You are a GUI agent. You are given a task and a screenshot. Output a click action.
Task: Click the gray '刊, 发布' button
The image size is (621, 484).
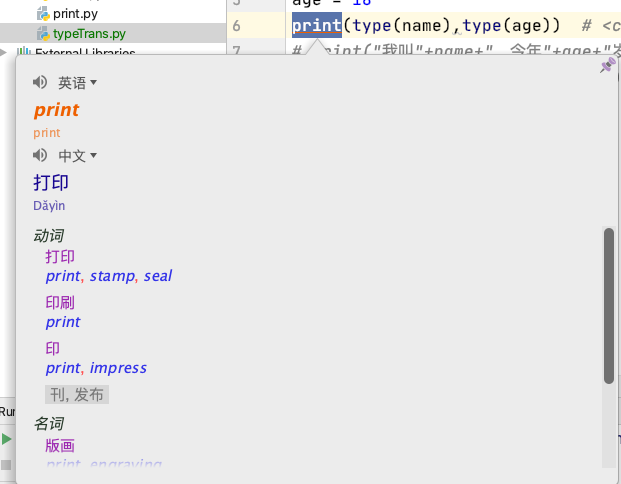pos(77,394)
